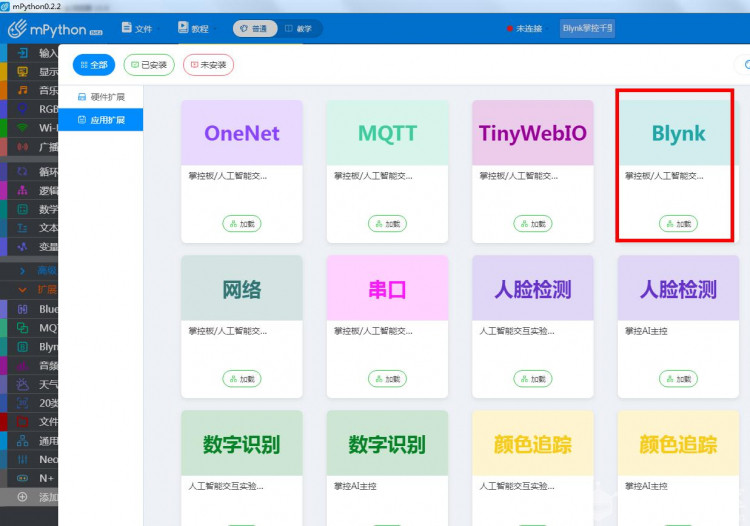Open the 数学 math category icon

[x=22, y=209]
